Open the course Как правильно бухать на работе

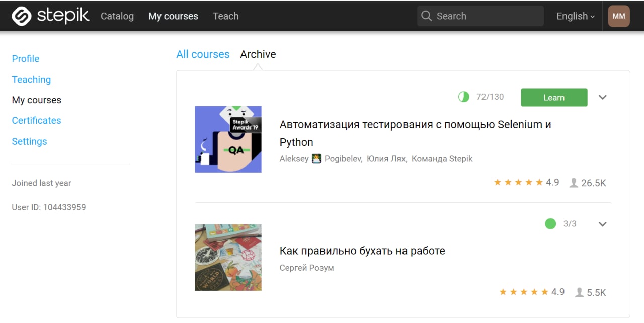pos(362,251)
